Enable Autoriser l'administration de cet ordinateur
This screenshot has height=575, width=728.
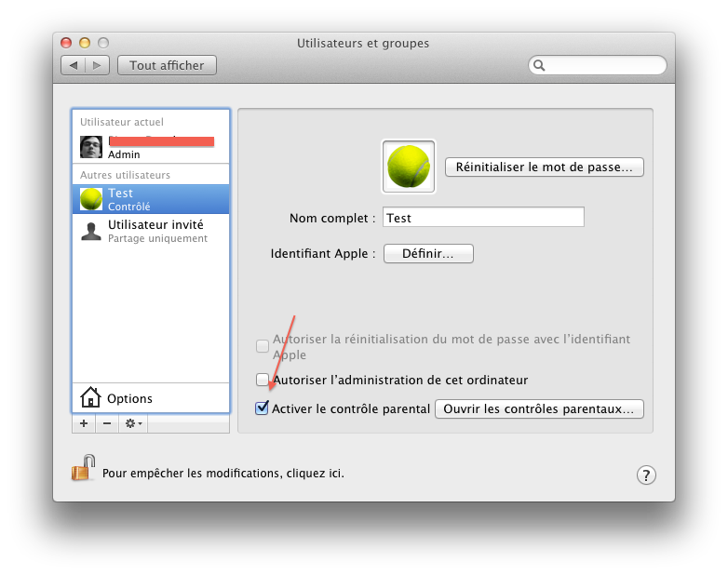click(x=263, y=380)
